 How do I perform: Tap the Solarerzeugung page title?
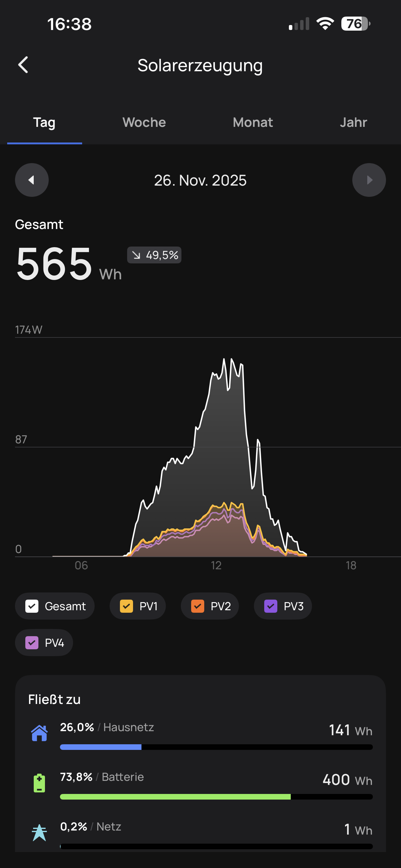[x=200, y=65]
